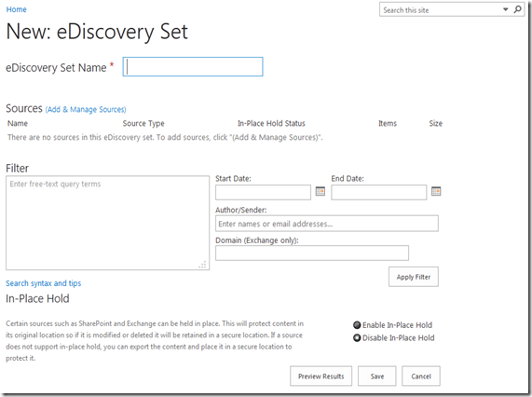Image resolution: width=532 pixels, height=397 pixels.
Task: Focus the eDiscovery Set Name field
Action: pos(193,66)
